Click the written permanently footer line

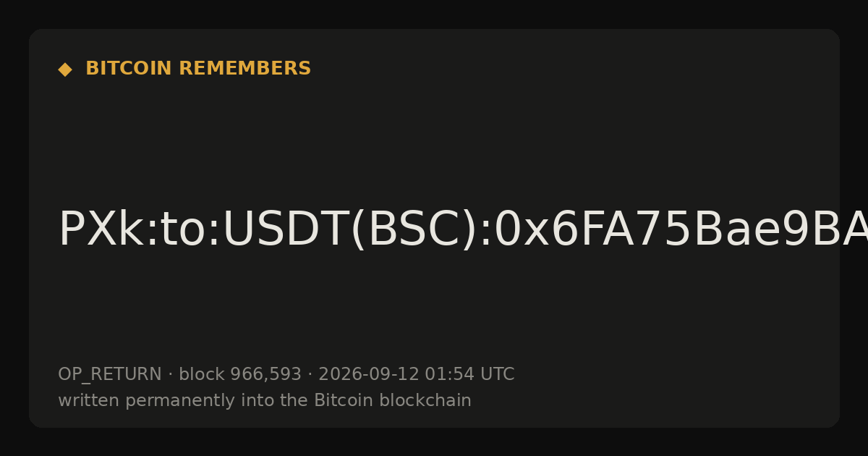pyautogui.click(x=265, y=401)
